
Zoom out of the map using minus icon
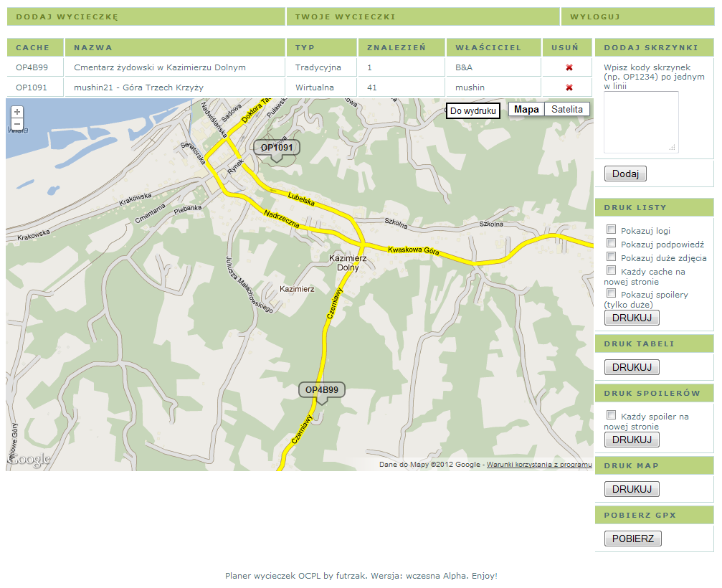point(16,124)
